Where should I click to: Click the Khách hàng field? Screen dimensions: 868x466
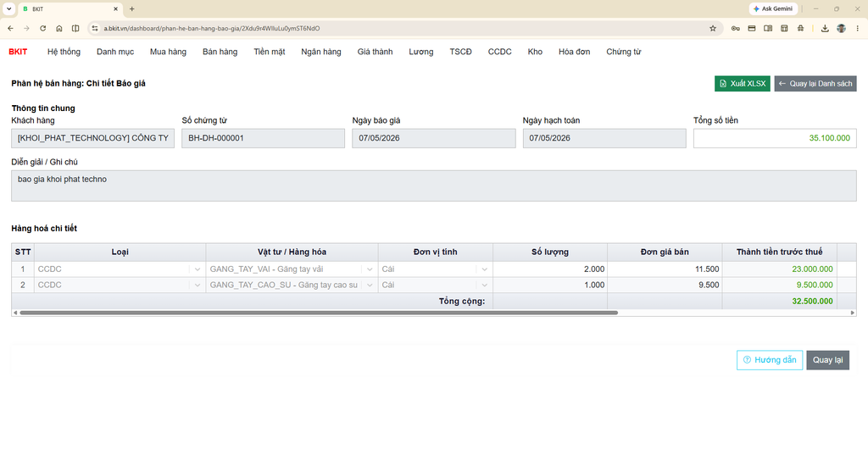pyautogui.click(x=93, y=138)
